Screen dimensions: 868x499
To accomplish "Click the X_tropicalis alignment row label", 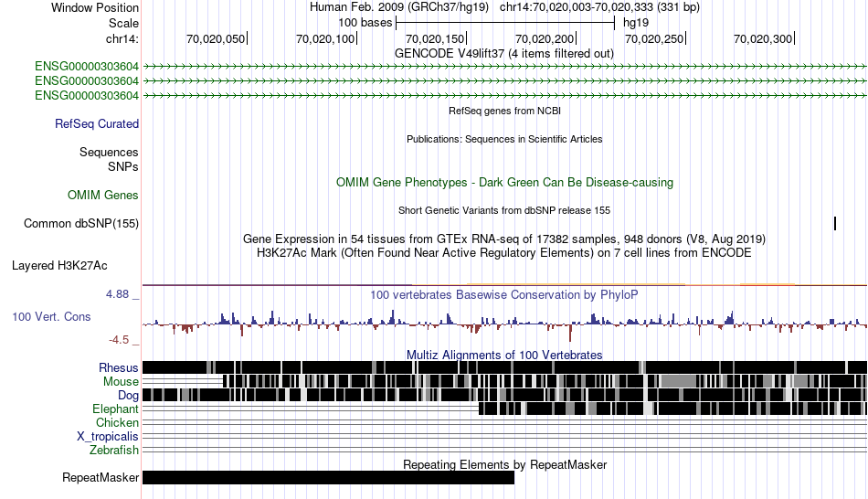I will 108,437.
